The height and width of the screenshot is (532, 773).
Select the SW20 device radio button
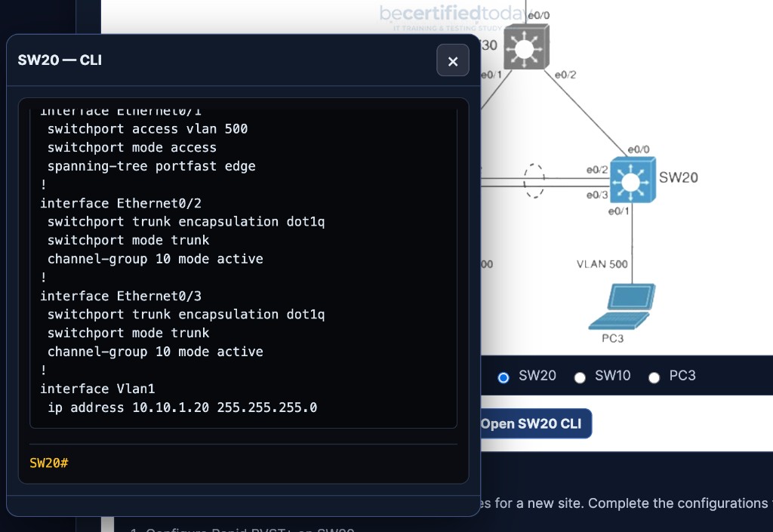[x=504, y=377]
